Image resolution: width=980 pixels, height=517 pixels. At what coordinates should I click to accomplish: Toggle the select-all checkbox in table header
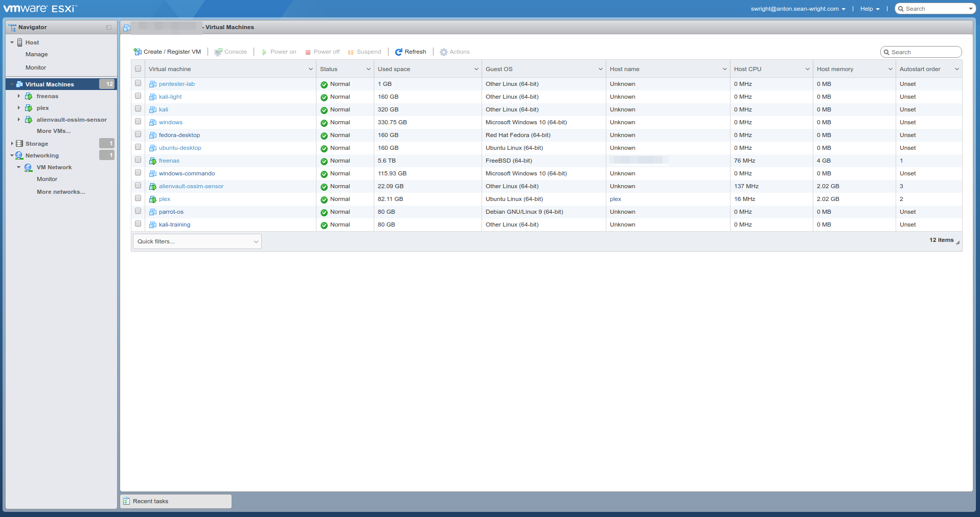[138, 69]
